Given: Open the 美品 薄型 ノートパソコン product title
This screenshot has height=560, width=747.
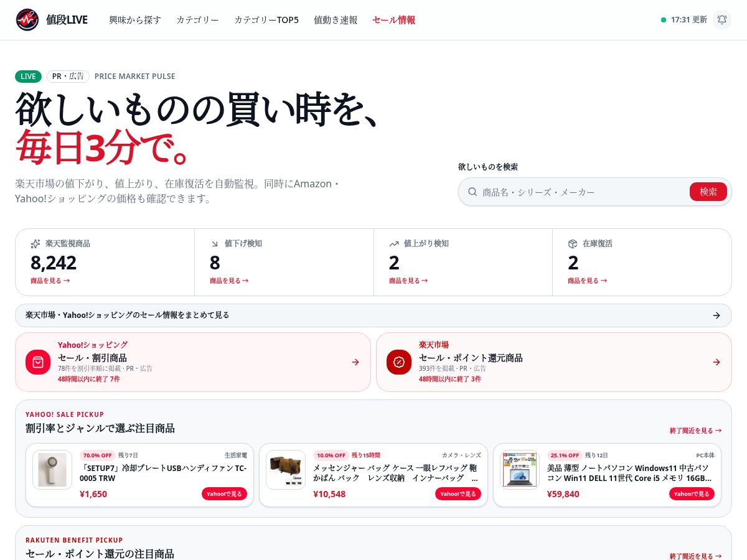Looking at the screenshot, I should 631,473.
